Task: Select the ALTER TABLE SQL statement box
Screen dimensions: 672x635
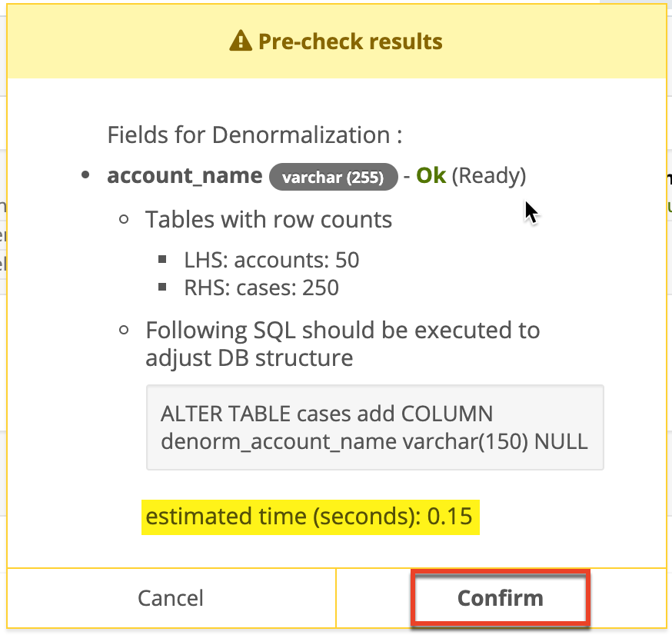Action: click(x=374, y=427)
